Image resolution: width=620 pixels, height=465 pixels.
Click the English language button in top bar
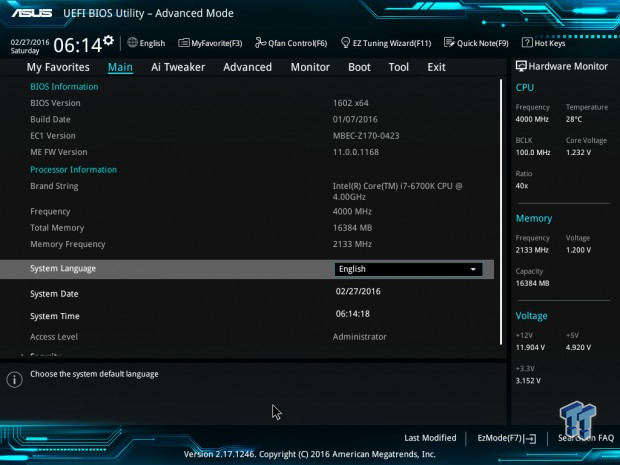pos(146,43)
